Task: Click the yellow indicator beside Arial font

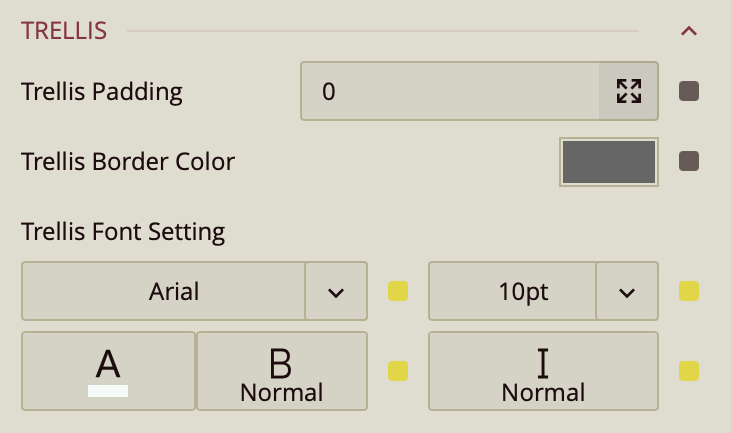Action: (398, 292)
